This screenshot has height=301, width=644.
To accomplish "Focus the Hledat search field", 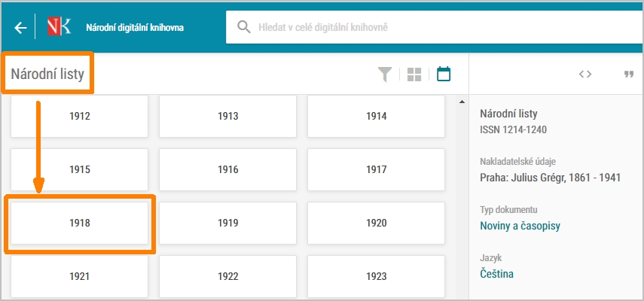I will coord(434,27).
